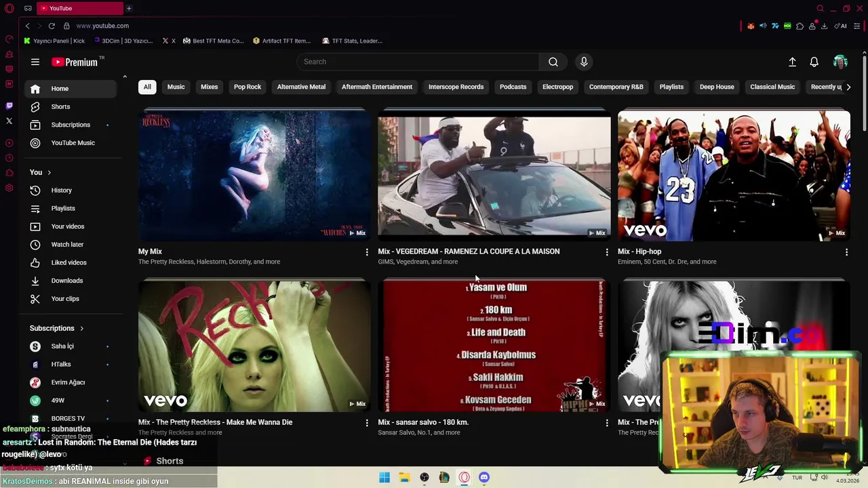
Task: Click the Windows Start button
Action: click(384, 477)
